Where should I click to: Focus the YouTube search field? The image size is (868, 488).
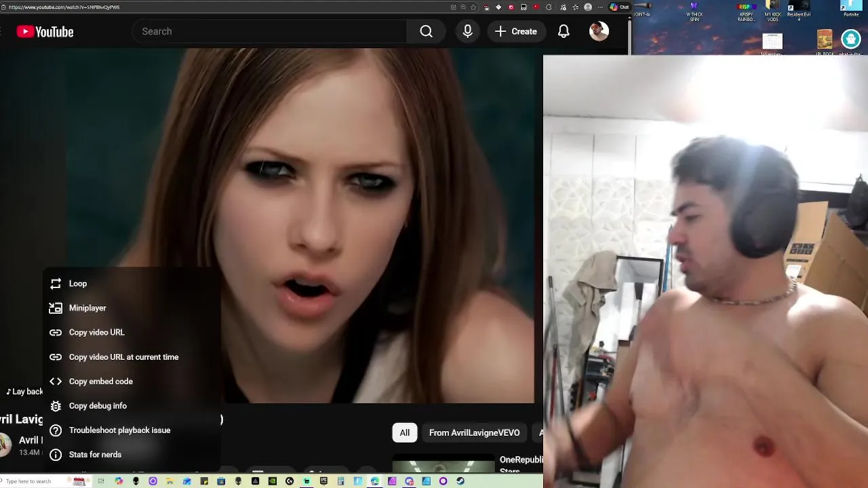(x=270, y=31)
